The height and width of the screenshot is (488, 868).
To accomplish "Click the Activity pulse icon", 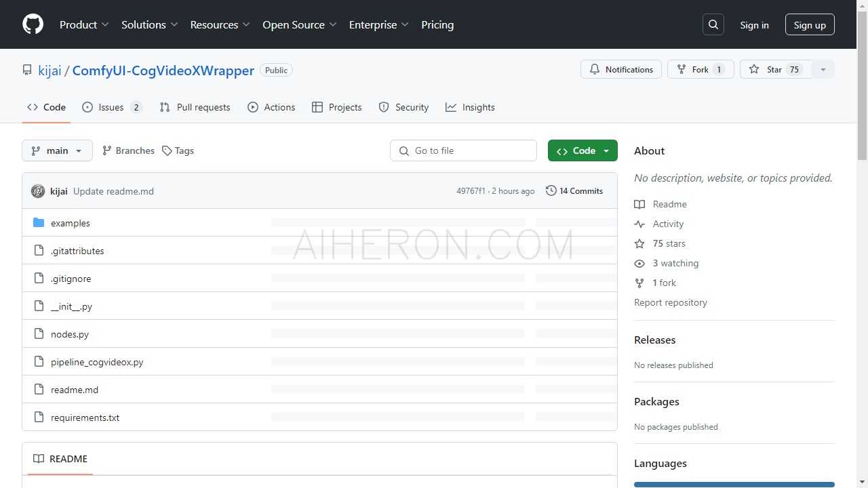I will click(639, 224).
